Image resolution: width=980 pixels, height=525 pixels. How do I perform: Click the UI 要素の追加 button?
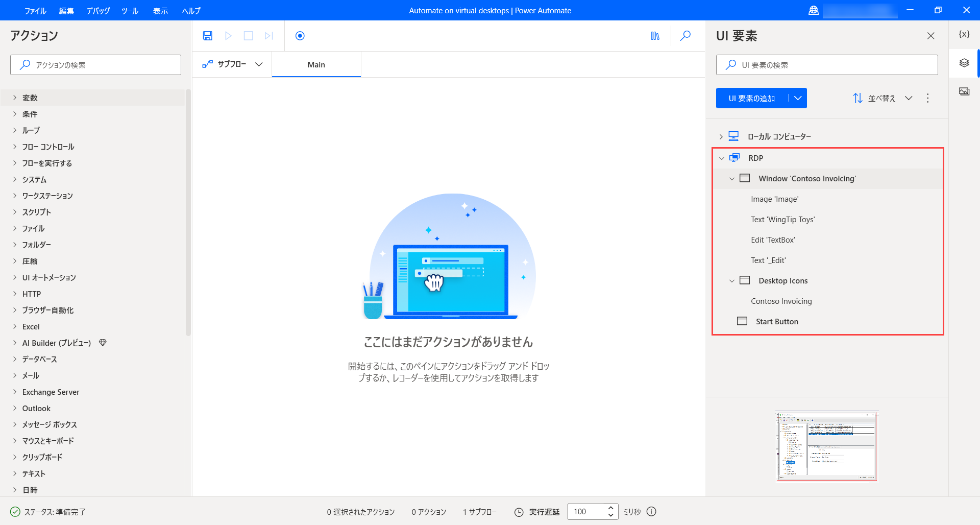[752, 98]
